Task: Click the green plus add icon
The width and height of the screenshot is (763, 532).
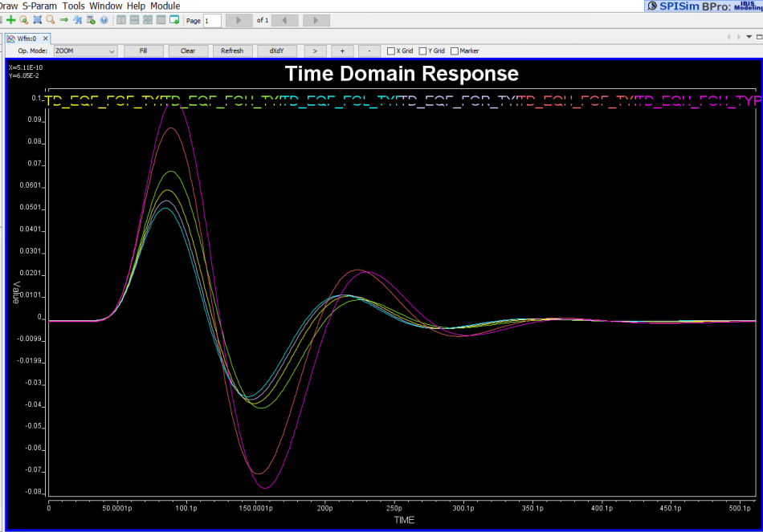Action: coord(10,20)
